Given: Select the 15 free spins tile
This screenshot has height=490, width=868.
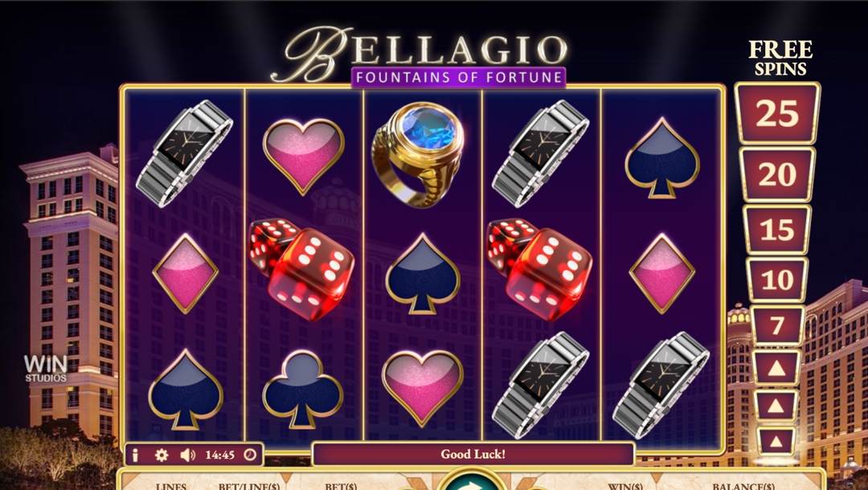Looking at the screenshot, I should pos(777,230).
